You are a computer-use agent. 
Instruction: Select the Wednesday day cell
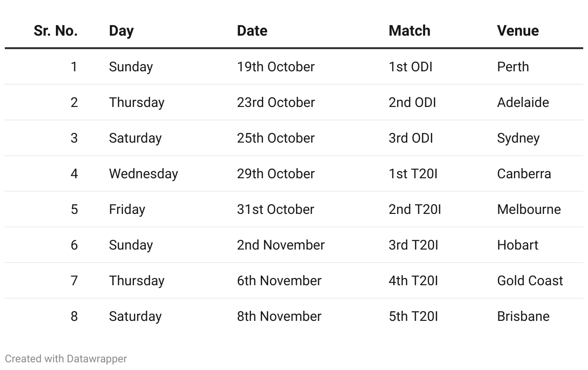[144, 173]
